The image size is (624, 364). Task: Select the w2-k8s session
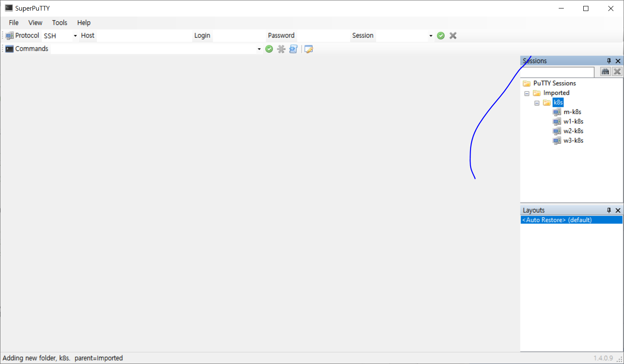[x=573, y=131]
